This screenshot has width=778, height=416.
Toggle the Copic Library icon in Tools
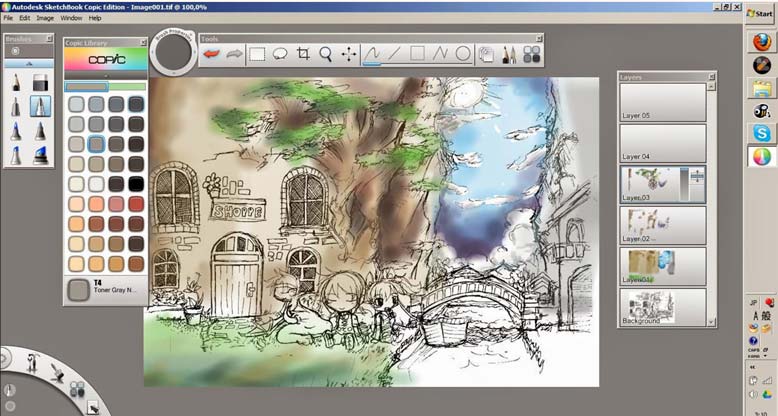531,55
